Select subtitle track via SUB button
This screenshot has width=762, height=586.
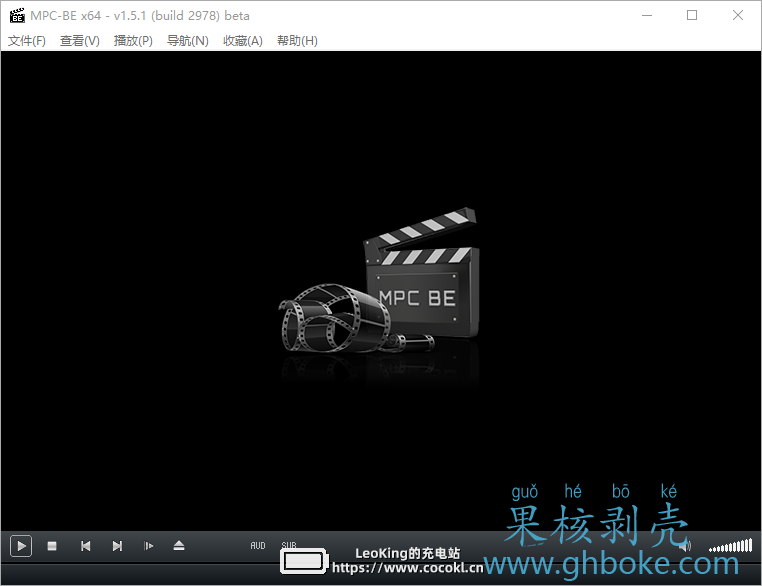(289, 545)
